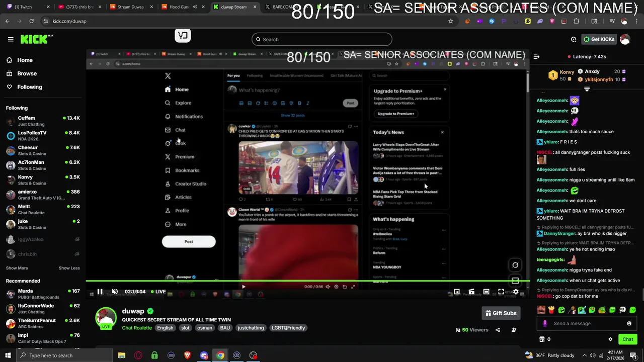Image resolution: width=644 pixels, height=362 pixels.
Task: Open TheBurntPeanut recommended channel
Action: coord(43,323)
